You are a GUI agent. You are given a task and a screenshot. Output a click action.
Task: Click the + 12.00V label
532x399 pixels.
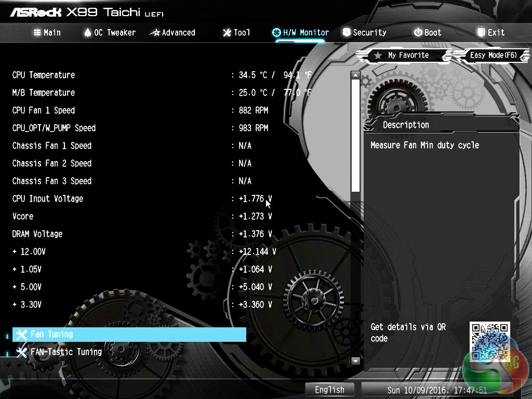click(29, 251)
